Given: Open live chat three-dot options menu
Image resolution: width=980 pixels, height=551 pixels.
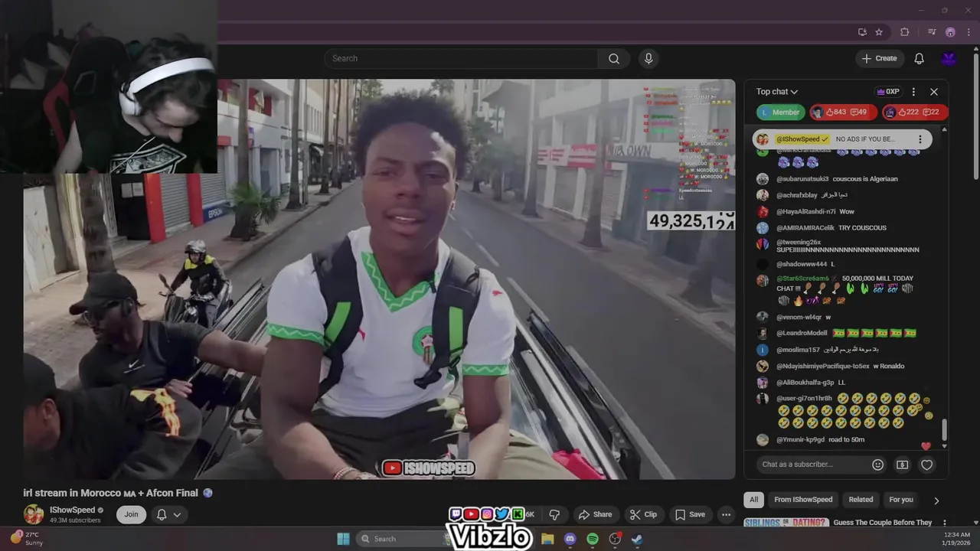Looking at the screenshot, I should tap(913, 92).
